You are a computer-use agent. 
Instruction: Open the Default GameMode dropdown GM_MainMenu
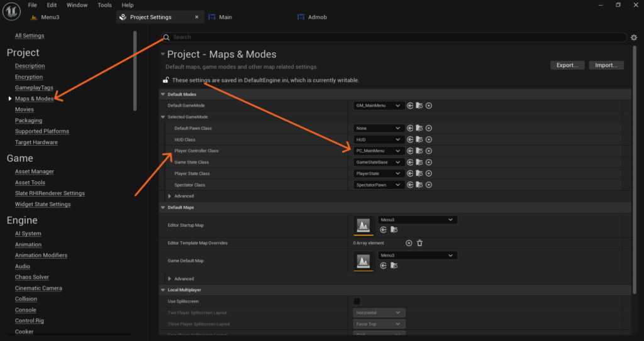tap(378, 106)
